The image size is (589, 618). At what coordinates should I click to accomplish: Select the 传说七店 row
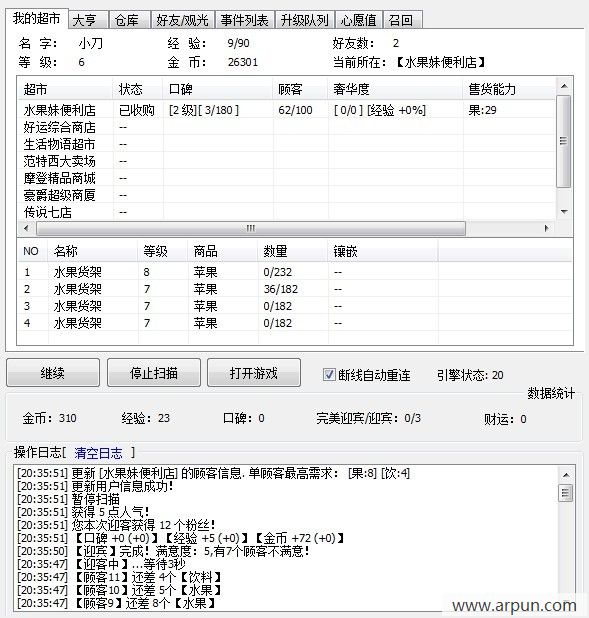pyautogui.click(x=287, y=212)
